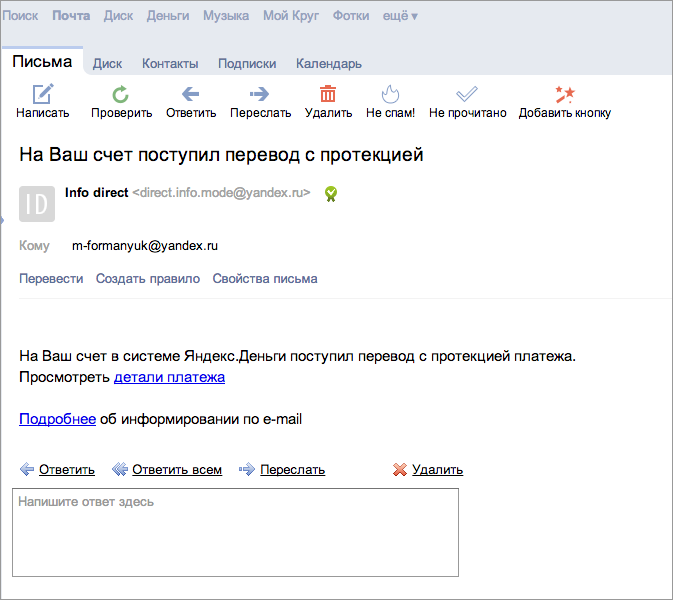
Task: Focus the Напишите ответ здесь reply box
Action: click(x=235, y=532)
